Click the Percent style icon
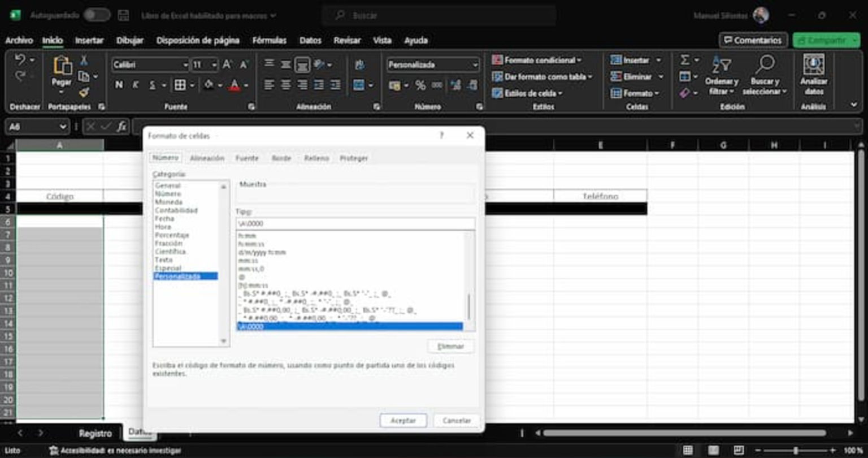This screenshot has height=458, width=868. tap(420, 85)
